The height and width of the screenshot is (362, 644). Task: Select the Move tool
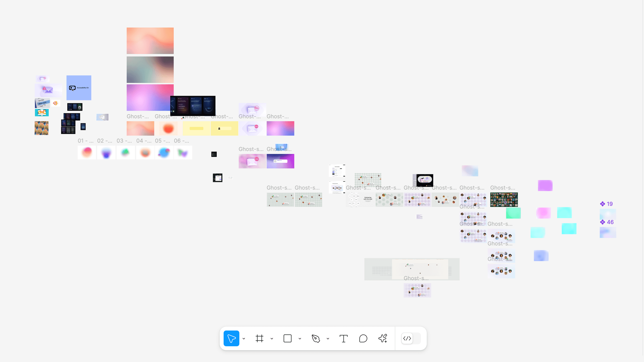(x=231, y=338)
